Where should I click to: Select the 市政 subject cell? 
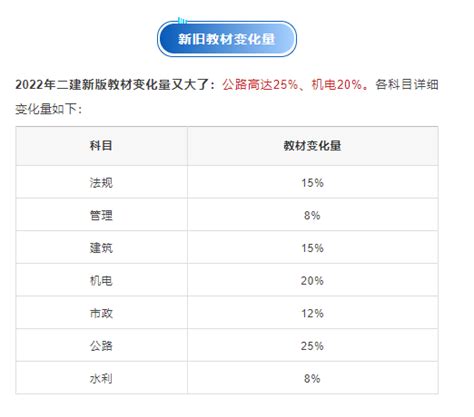point(101,313)
